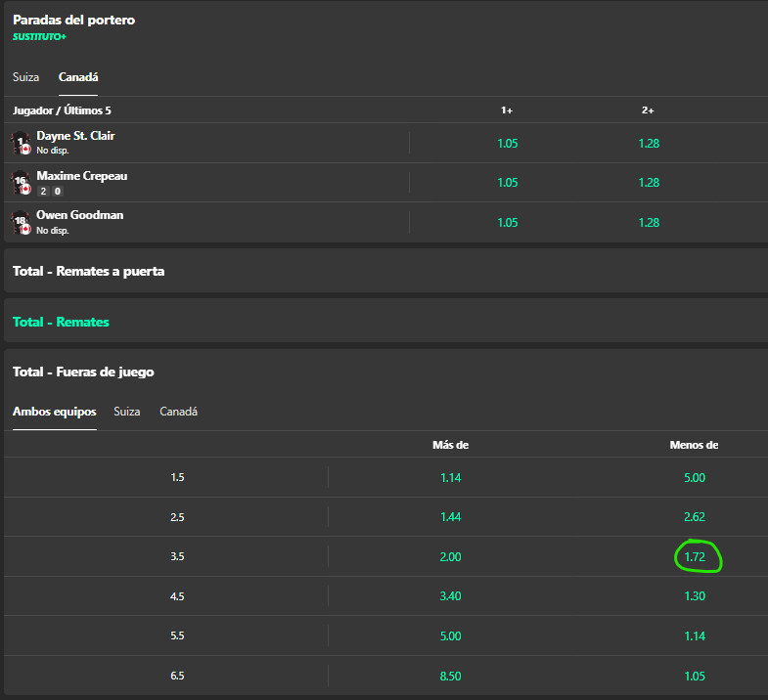Switch to the Suiza offside tab

coord(127,412)
